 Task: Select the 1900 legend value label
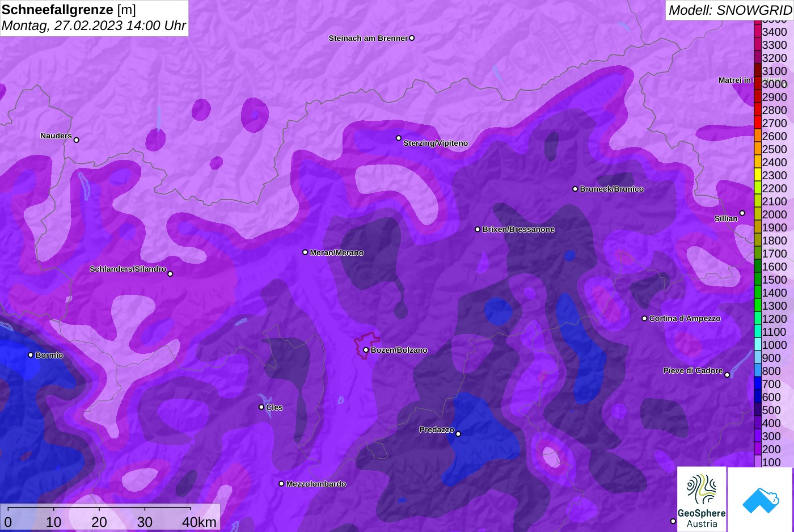tap(775, 227)
